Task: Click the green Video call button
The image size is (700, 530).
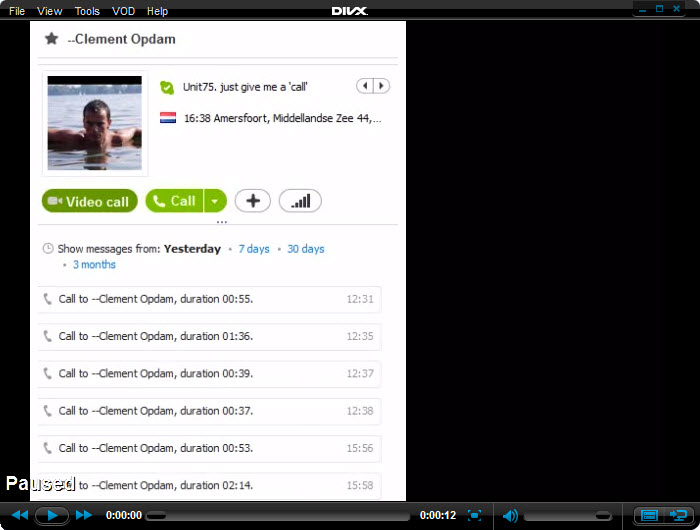Action: (89, 201)
